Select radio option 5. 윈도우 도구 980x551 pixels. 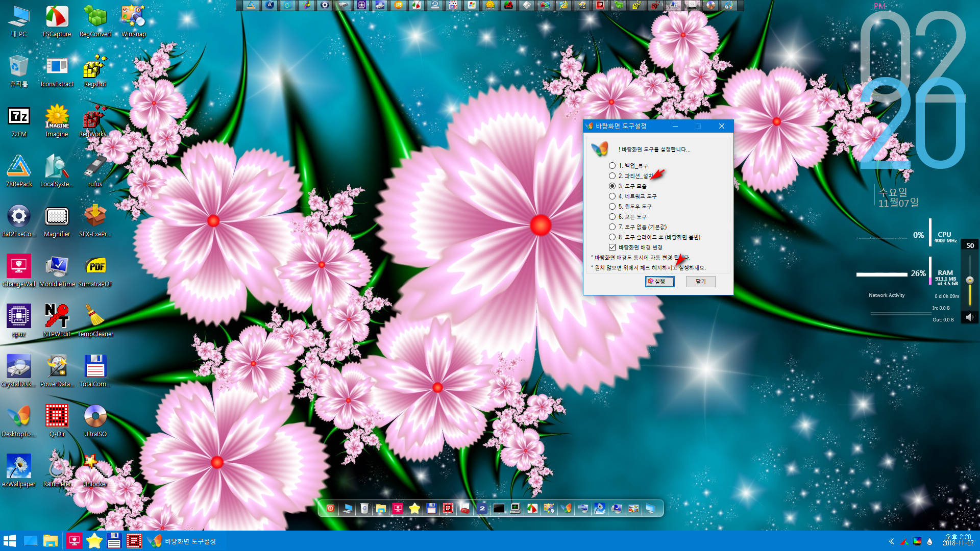[630, 207]
